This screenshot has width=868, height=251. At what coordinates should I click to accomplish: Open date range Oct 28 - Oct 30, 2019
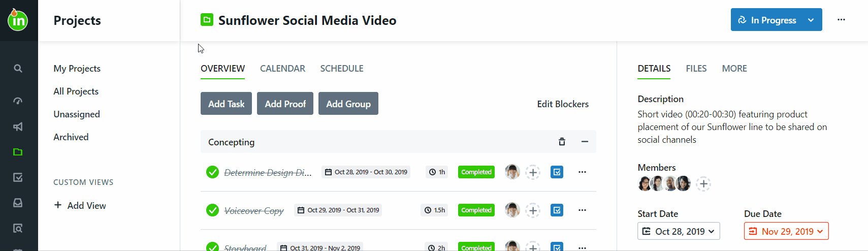tap(366, 172)
